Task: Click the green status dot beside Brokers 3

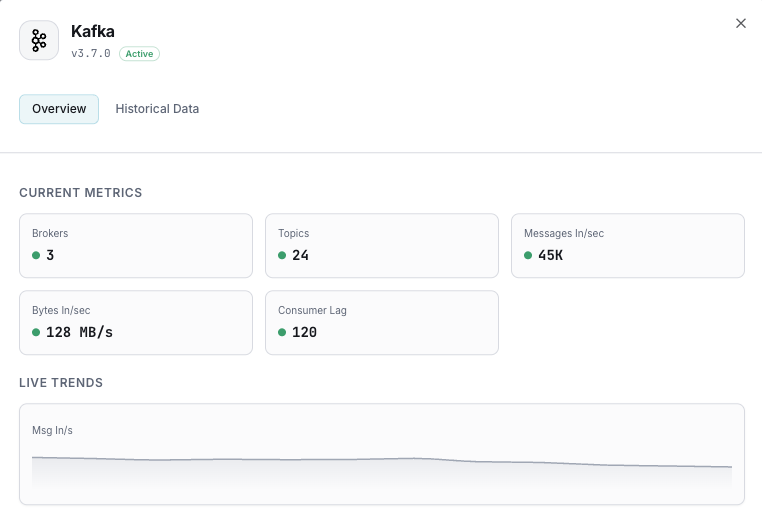Action: click(x=36, y=255)
